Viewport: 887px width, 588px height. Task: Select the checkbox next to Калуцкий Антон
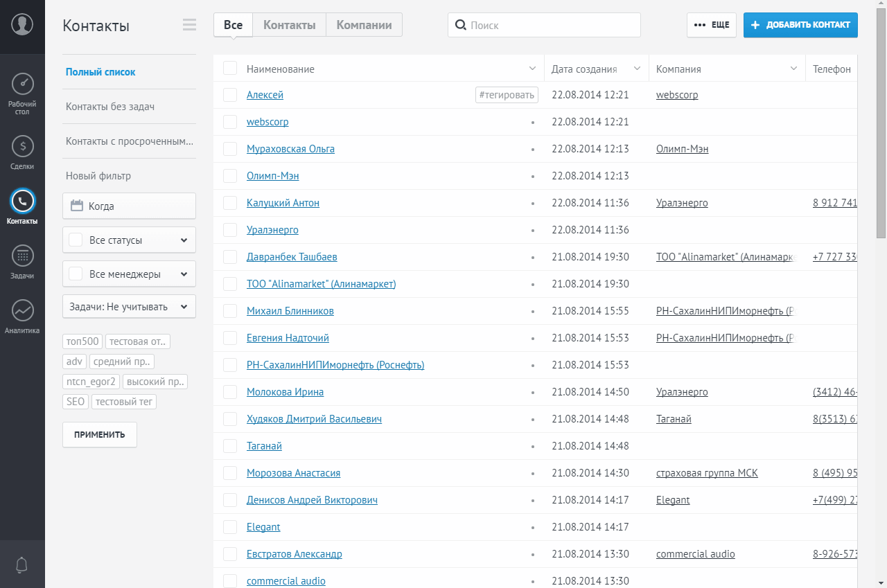tap(230, 203)
